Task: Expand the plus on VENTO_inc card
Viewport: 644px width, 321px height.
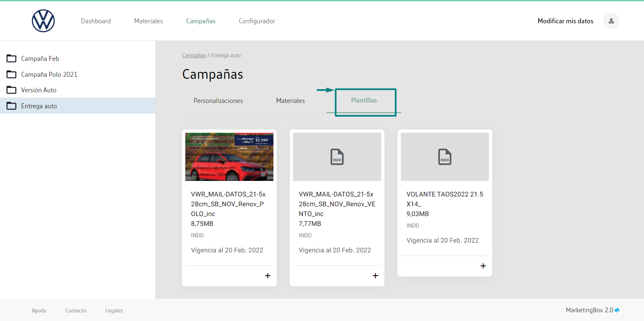Action: (375, 276)
